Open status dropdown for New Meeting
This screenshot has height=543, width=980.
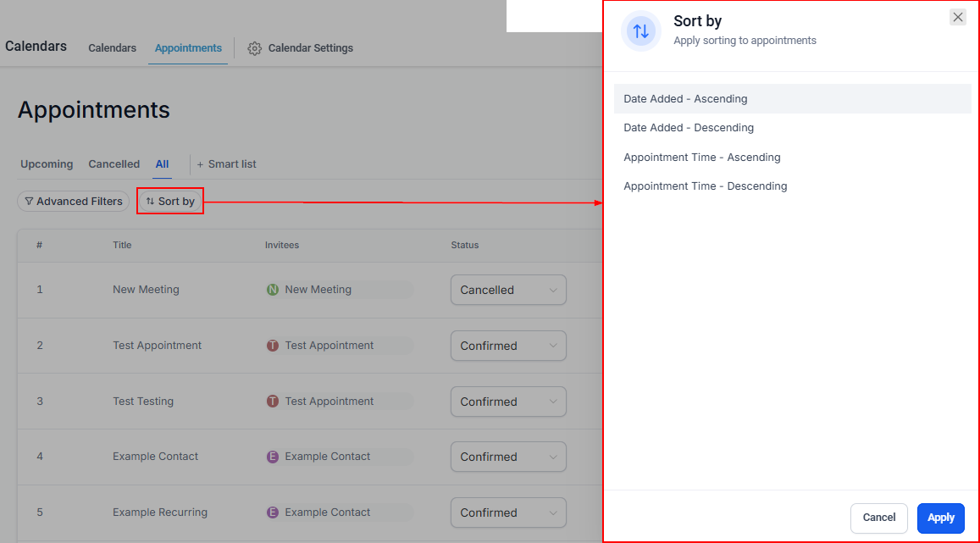coord(508,290)
